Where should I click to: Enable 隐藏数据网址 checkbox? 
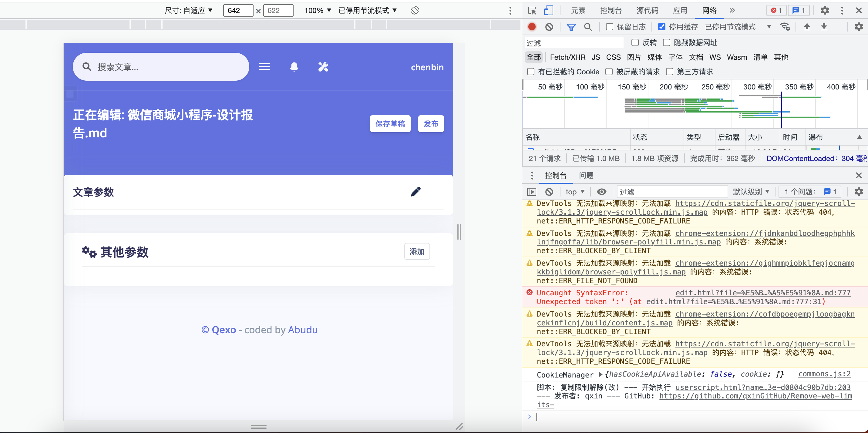(x=666, y=42)
